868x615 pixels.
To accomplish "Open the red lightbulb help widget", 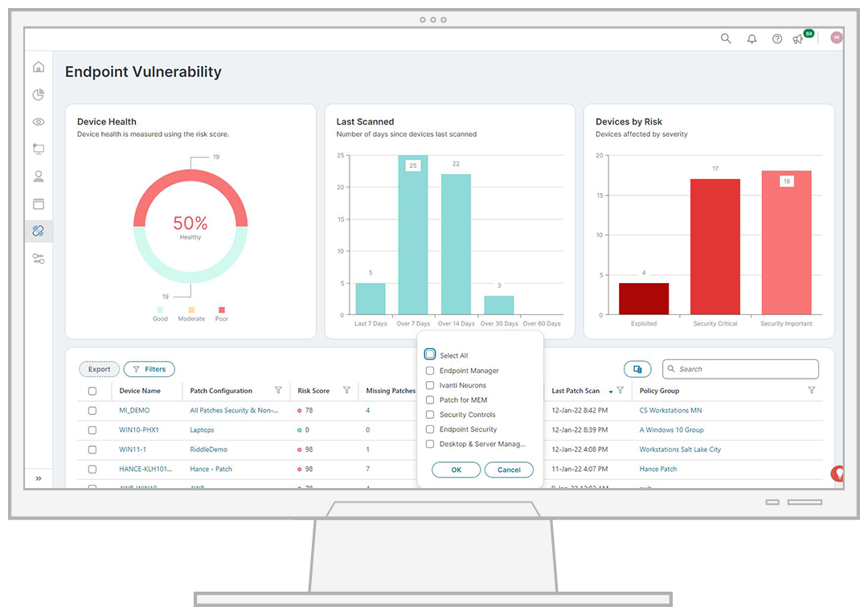I will [x=837, y=474].
